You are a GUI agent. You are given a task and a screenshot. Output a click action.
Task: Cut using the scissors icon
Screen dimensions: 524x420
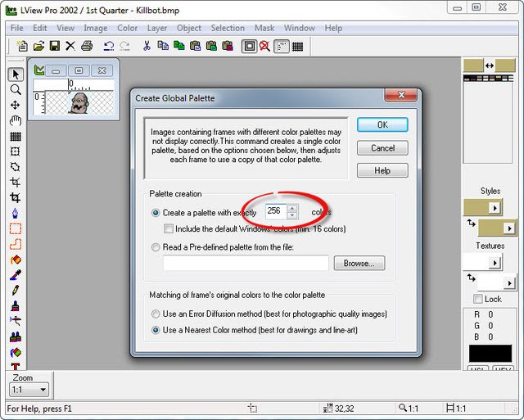click(147, 46)
